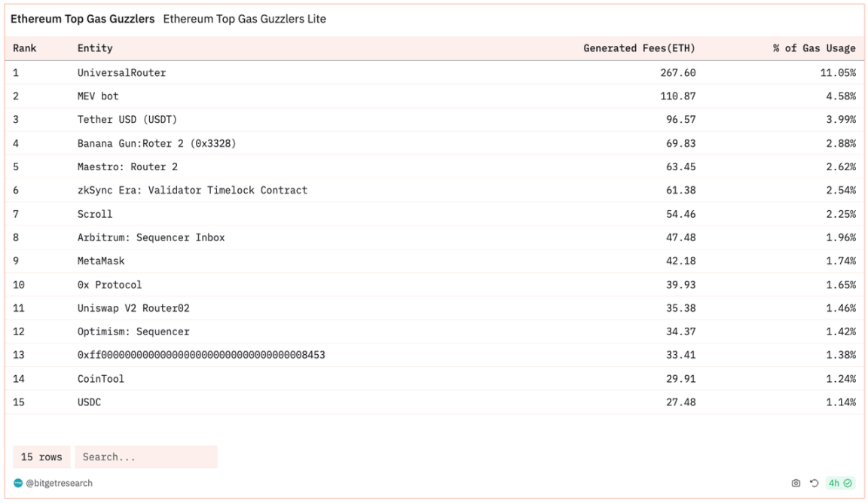This screenshot has width=868, height=504.
Task: Select the Maestro: Router 2 cell
Action: tap(127, 166)
